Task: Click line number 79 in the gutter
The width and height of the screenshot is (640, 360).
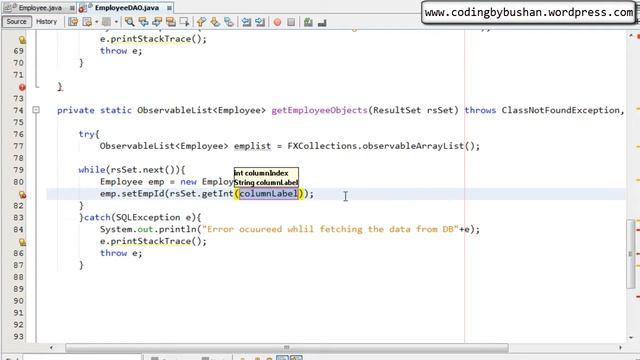Action: point(18,170)
